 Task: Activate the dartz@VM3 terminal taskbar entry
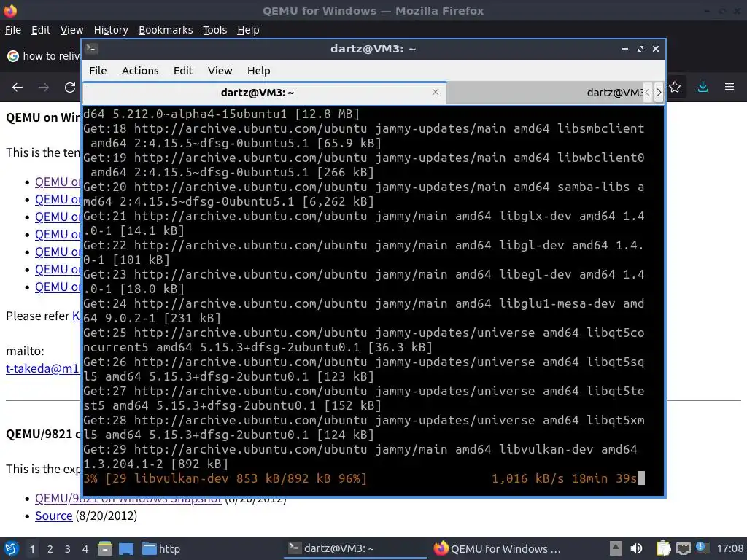[x=355, y=548]
